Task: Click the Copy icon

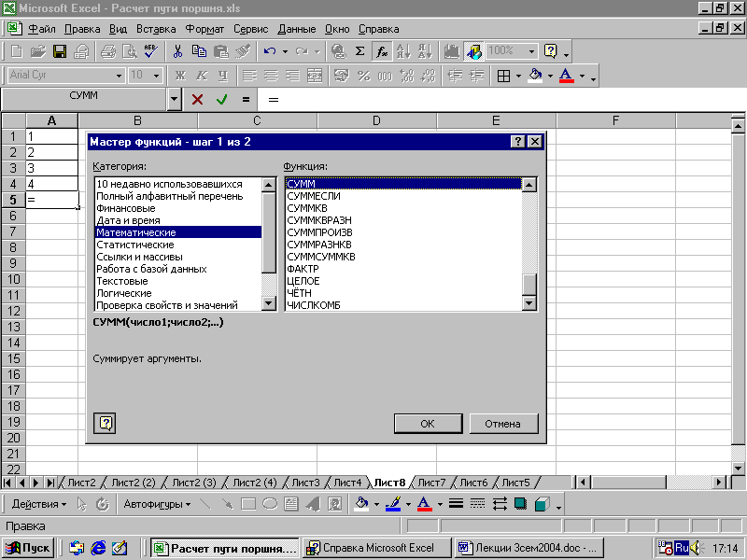Action: [x=199, y=51]
